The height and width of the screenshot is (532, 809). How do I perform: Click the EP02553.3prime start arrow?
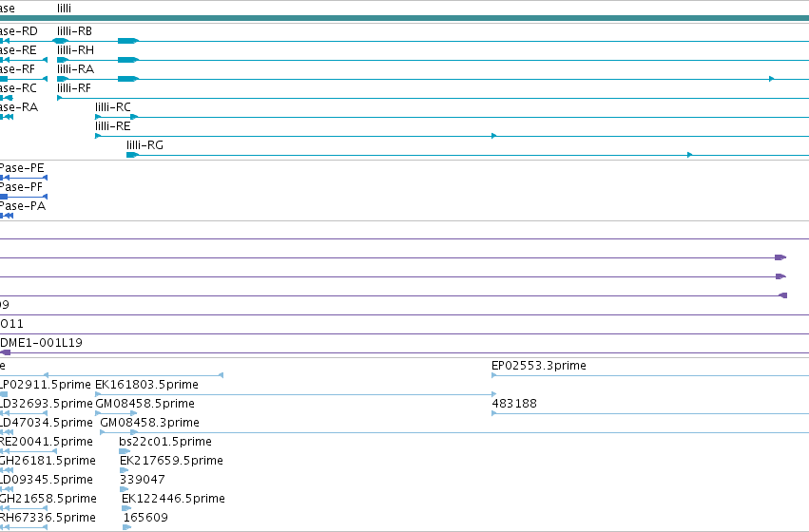click(x=493, y=375)
